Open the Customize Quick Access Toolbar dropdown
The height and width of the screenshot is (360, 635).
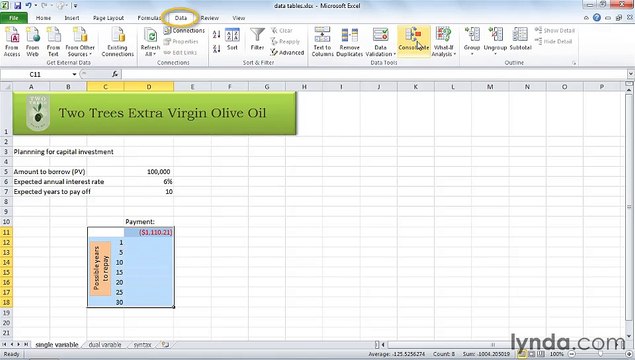[76, 6]
